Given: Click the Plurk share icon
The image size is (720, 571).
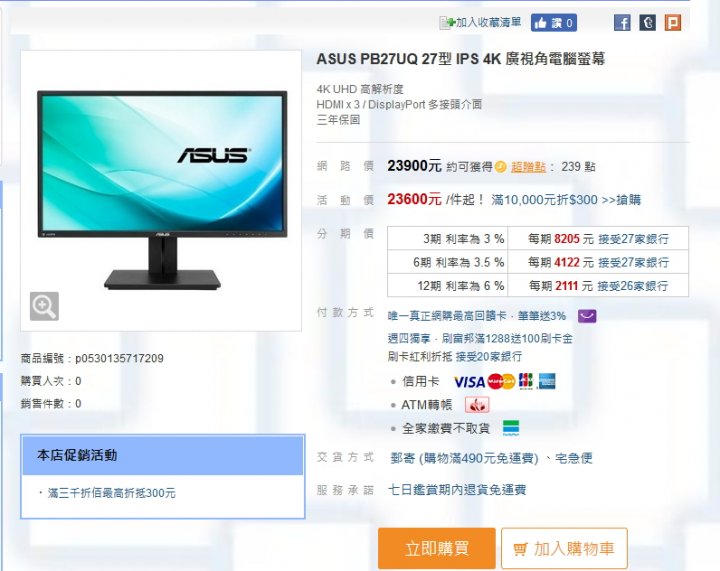Looking at the screenshot, I should point(672,22).
